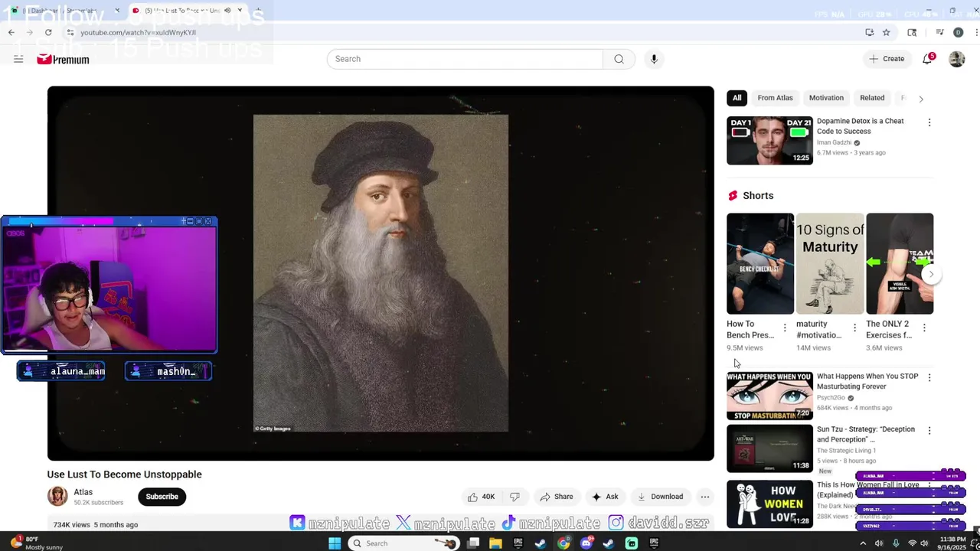Viewport: 980px width, 551px height.
Task: Click the Ask AI button
Action: point(605,497)
